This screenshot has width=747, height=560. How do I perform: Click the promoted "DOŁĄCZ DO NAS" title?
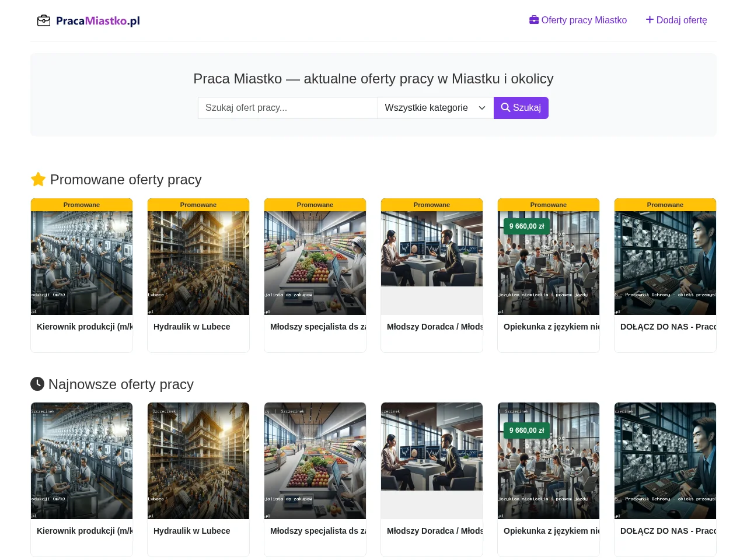668,327
